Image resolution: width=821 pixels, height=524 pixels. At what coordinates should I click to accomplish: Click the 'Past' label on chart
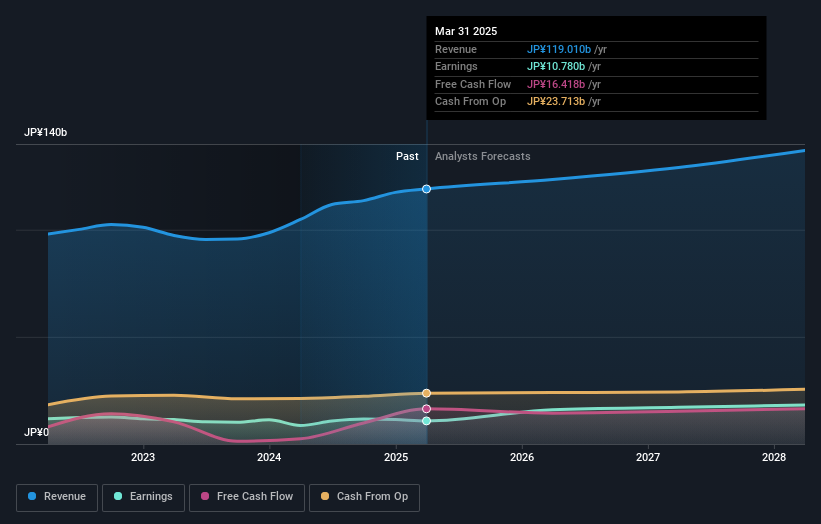(x=407, y=157)
